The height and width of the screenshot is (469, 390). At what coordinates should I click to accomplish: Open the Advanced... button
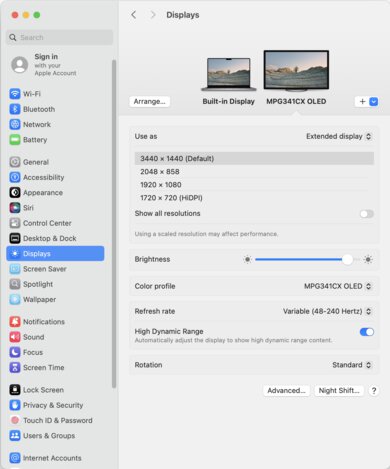(286, 391)
